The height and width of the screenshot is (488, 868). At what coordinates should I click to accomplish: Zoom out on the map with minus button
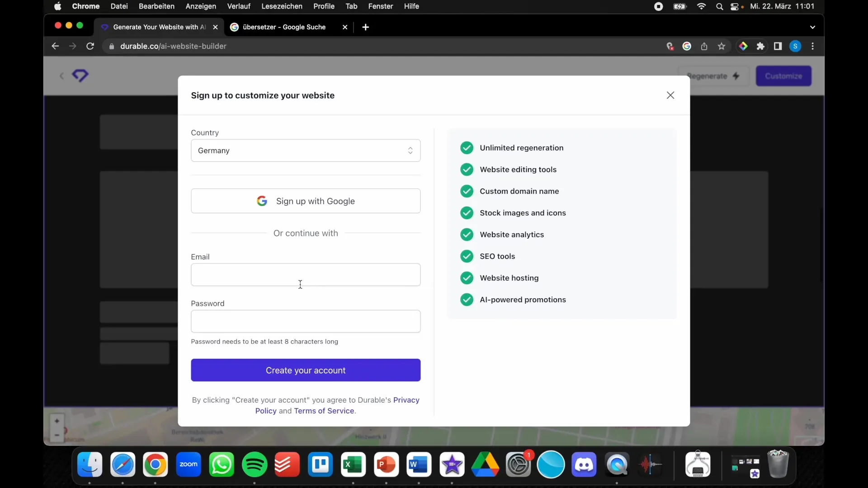pyautogui.click(x=57, y=435)
